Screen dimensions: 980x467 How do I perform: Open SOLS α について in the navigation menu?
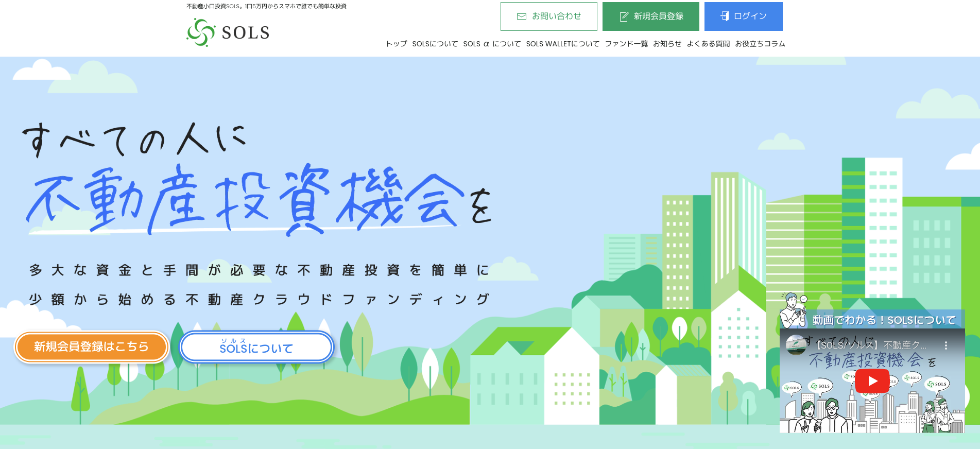pyautogui.click(x=492, y=44)
